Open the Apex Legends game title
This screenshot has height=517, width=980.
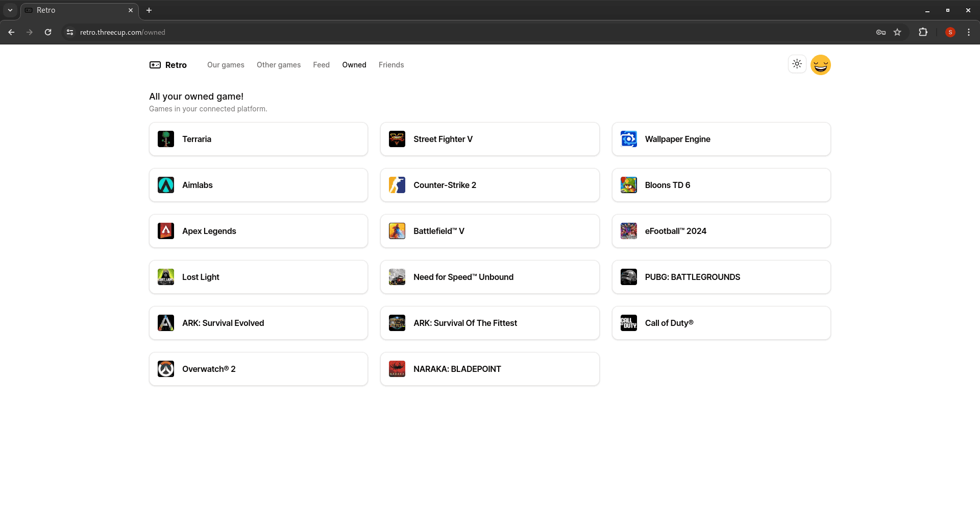click(209, 231)
